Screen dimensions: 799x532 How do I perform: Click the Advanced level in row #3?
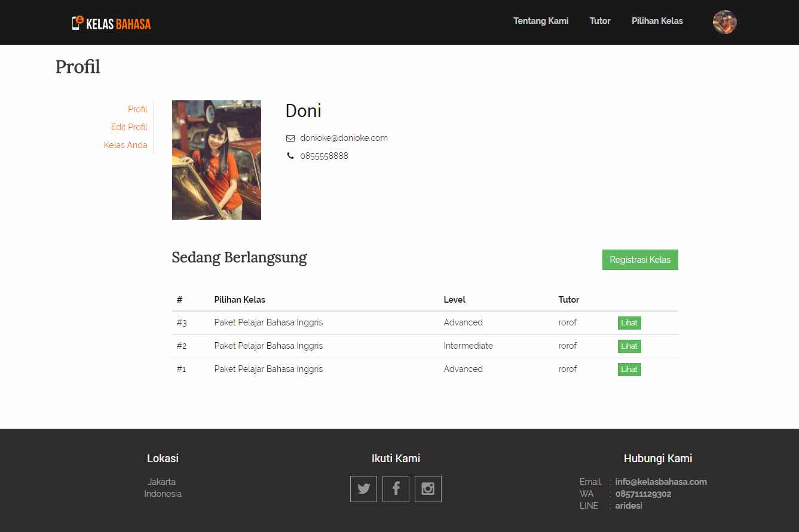tap(463, 322)
